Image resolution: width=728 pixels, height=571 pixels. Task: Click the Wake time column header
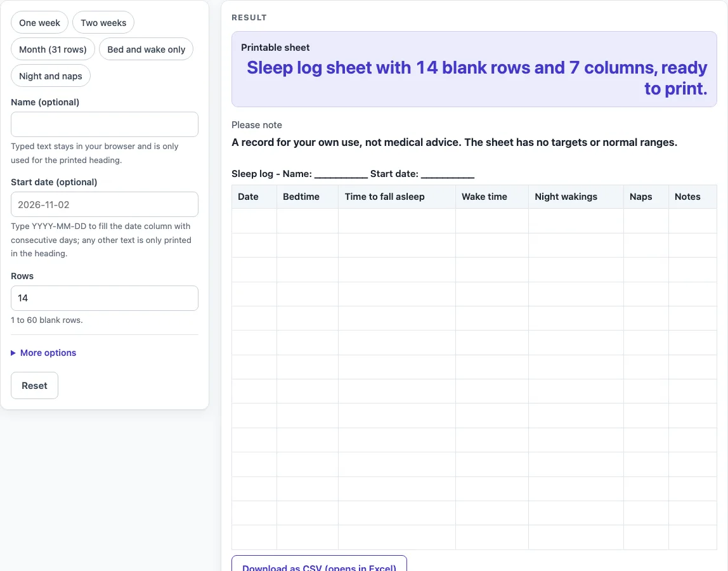click(x=492, y=197)
